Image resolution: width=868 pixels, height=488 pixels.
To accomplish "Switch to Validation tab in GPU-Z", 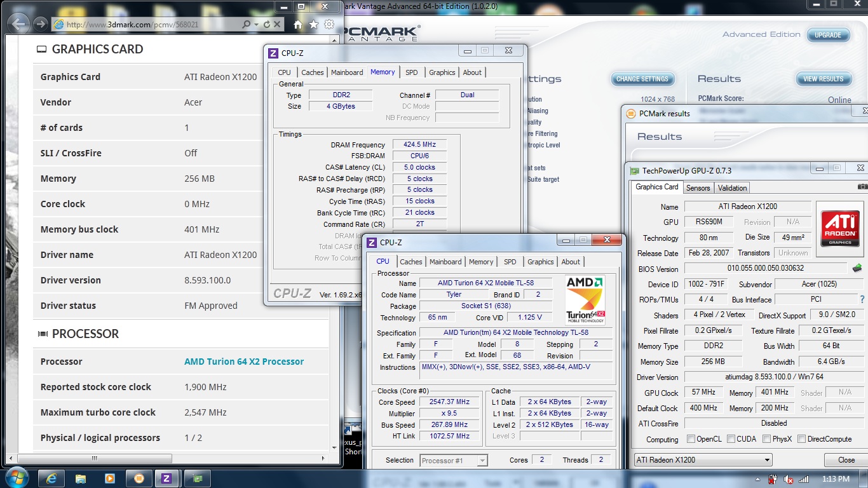I will point(733,188).
